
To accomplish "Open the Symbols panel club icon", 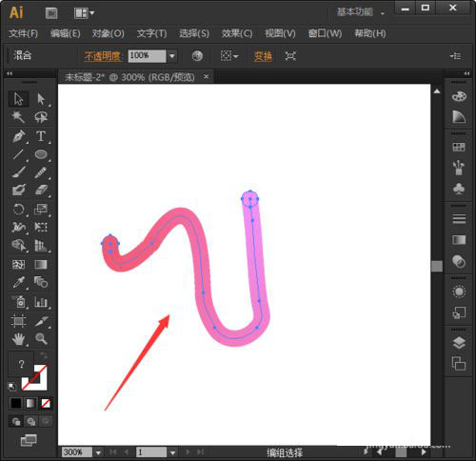I will point(459,189).
